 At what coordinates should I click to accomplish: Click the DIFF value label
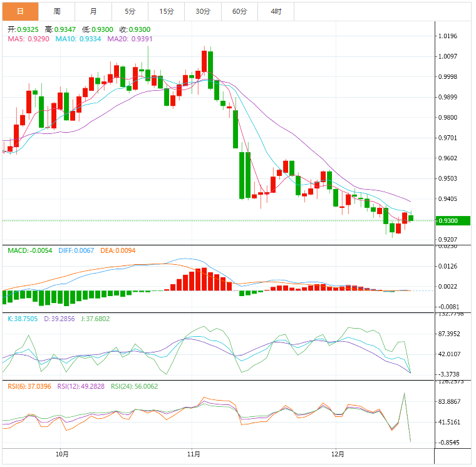coord(76,250)
